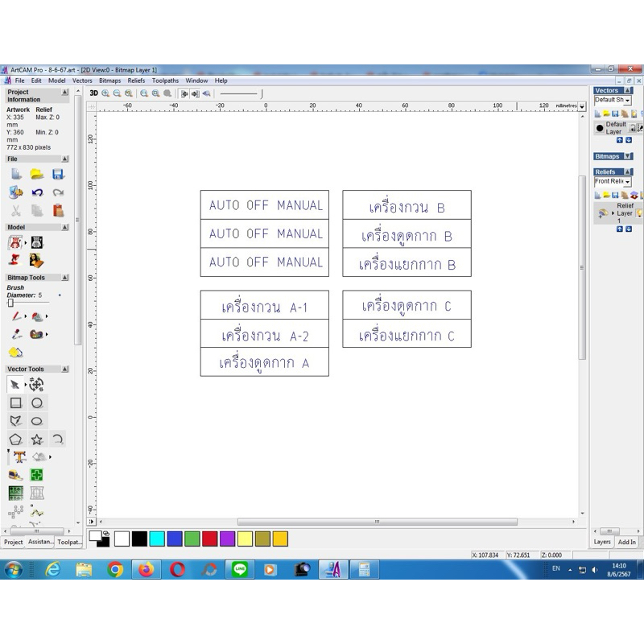
Task: Click the Save file icon in File panel
Action: [58, 174]
